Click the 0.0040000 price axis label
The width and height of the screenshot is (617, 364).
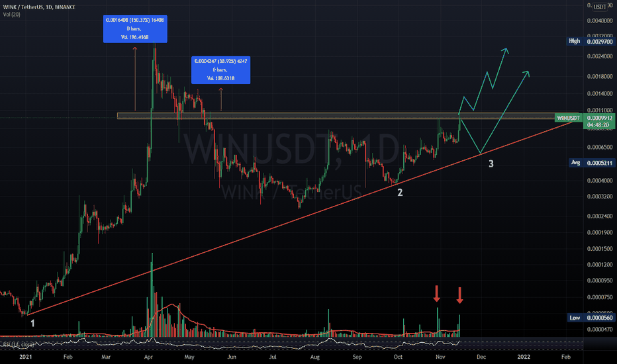click(600, 21)
